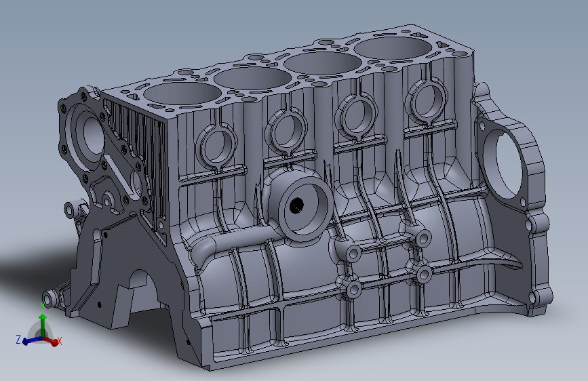Viewport: 588px width, 381px height.
Task: Click the green Y axis of the orientation triad
Action: pyautogui.click(x=43, y=325)
